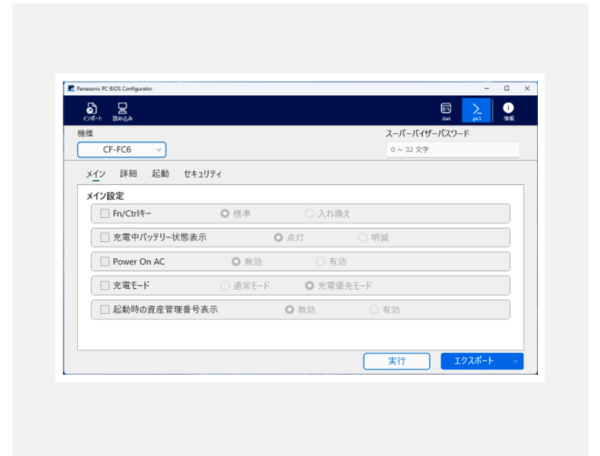Click the Panasonic PC BIOS Configurator title icon
This screenshot has height=456, width=600.
(71, 88)
